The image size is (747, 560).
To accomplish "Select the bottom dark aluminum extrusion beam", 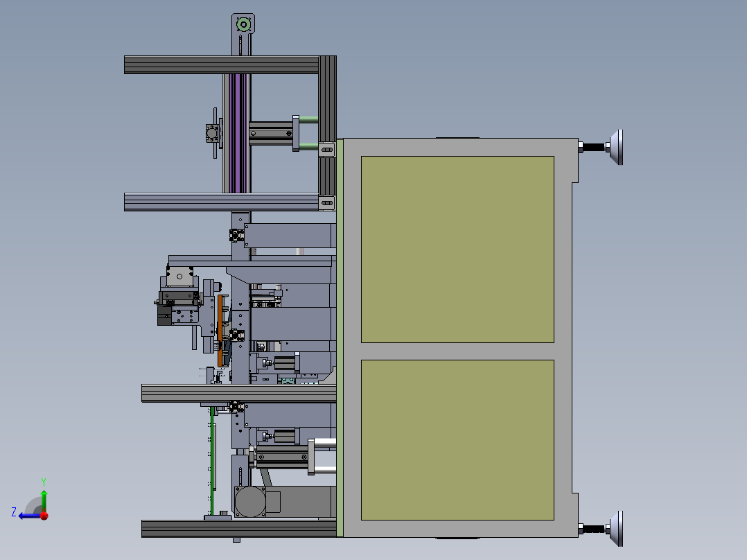I will [x=238, y=529].
